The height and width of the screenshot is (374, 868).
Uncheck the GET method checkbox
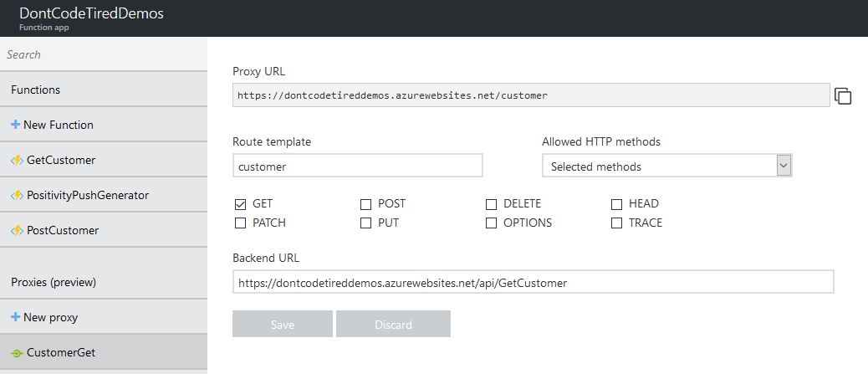[x=240, y=204]
